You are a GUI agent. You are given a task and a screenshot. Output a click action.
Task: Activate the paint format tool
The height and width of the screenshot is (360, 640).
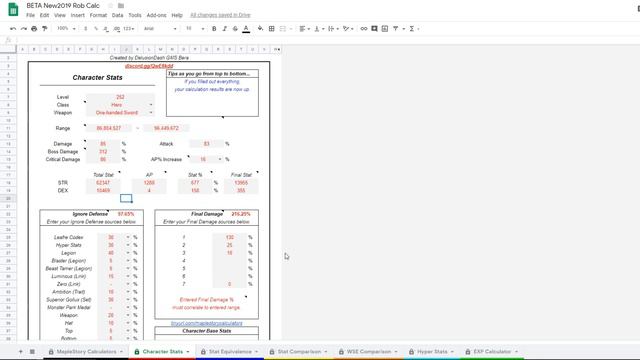[45, 29]
